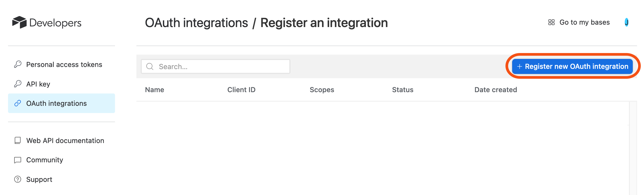
Task: Click the OAuth integrations breadcrumb title
Action: (x=197, y=23)
